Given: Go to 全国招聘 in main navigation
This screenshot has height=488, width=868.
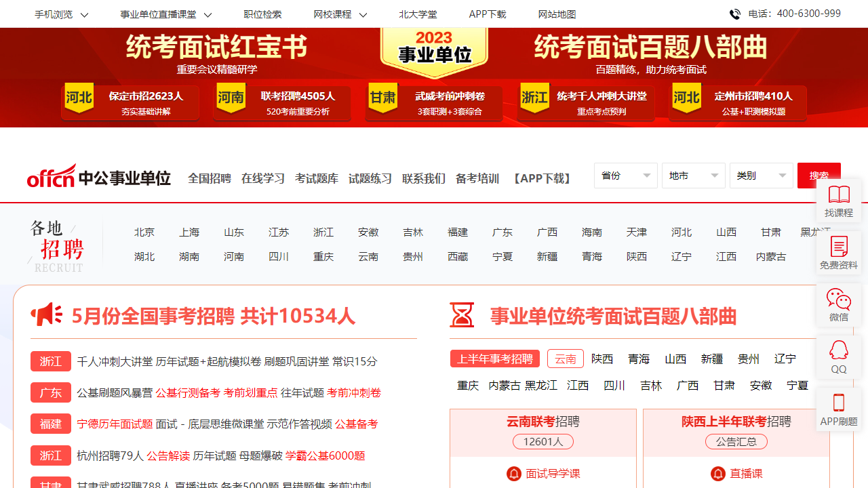Looking at the screenshot, I should [x=210, y=178].
